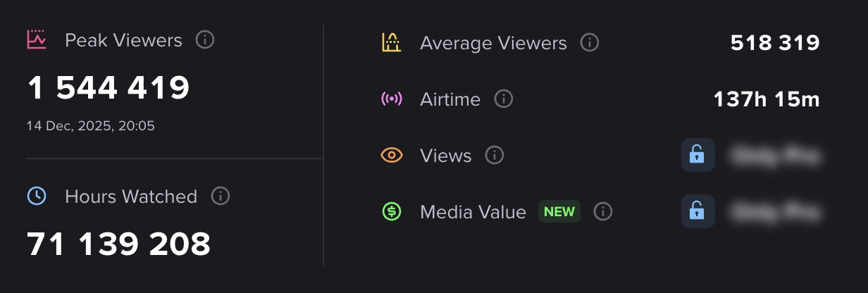This screenshot has height=293, width=868.
Task: Click the NEW badge beside Media Value
Action: [559, 211]
